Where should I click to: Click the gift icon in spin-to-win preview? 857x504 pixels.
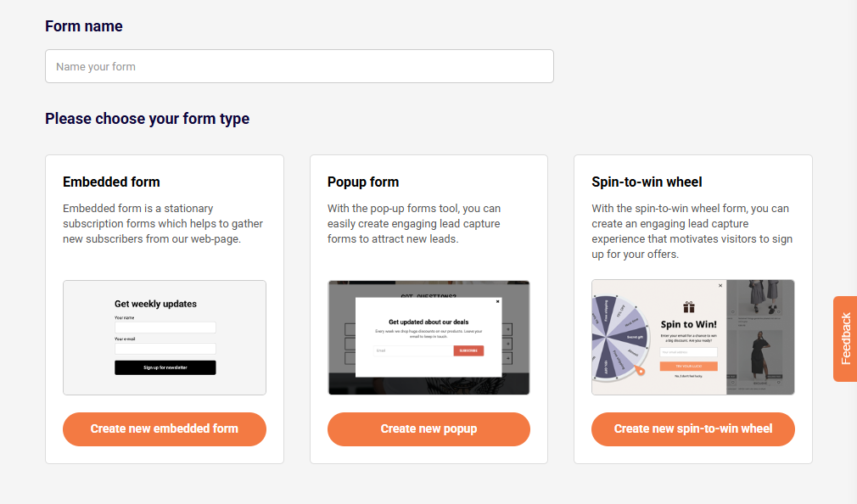(688, 307)
